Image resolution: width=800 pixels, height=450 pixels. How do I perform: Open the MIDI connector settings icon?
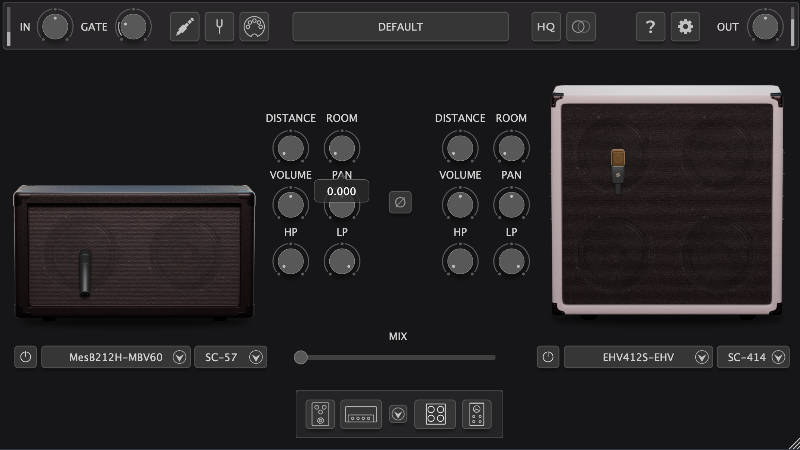pyautogui.click(x=254, y=27)
